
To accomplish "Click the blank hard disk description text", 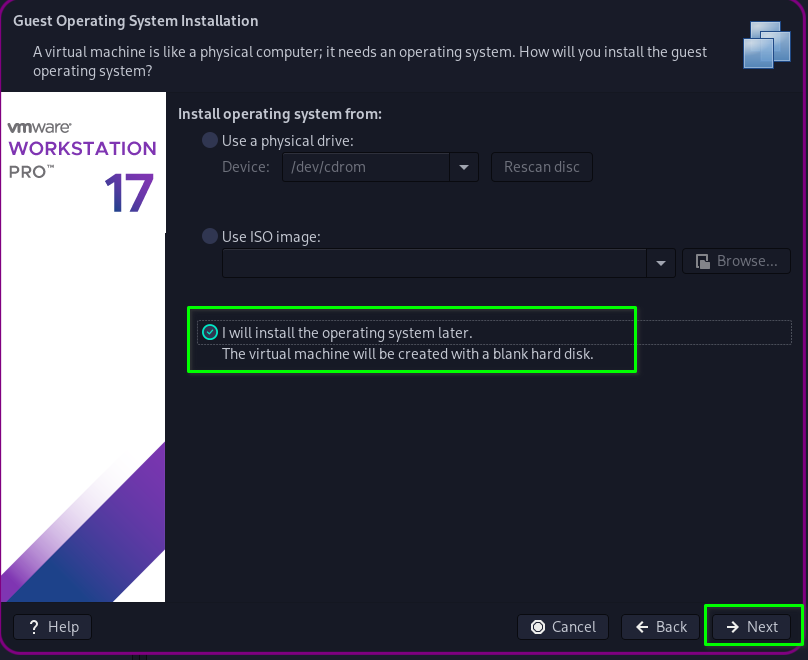I will pyautogui.click(x=407, y=354).
